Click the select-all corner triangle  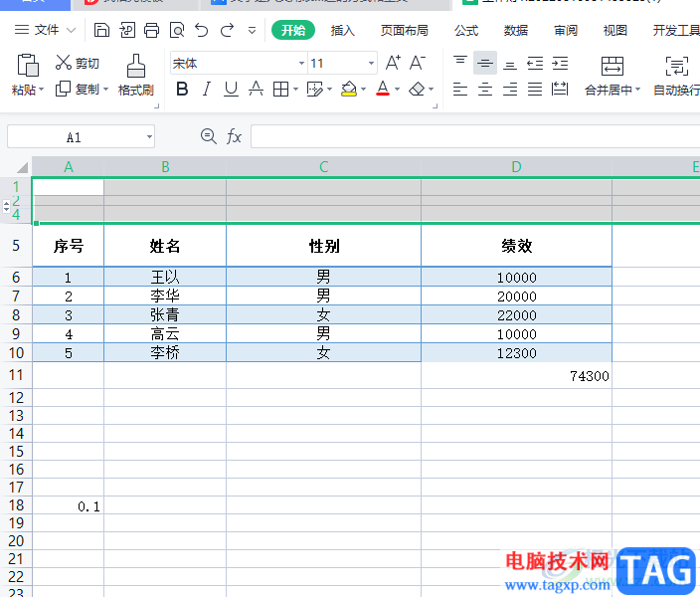coord(22,167)
